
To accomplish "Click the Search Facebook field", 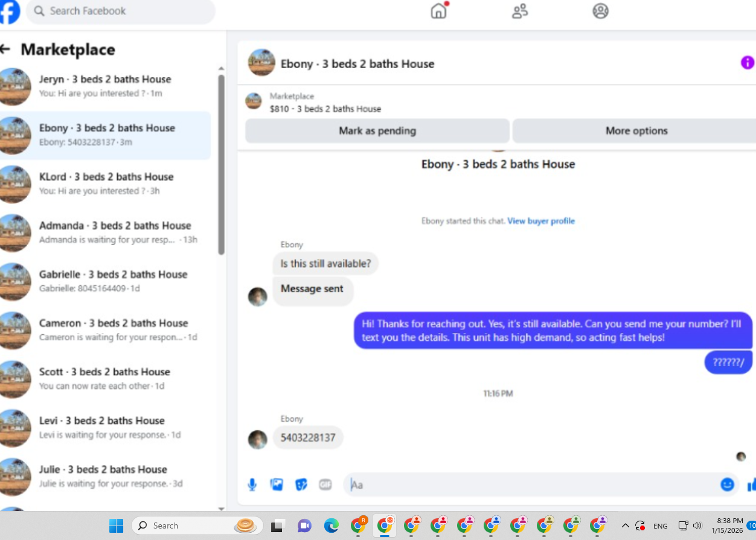I will click(x=121, y=11).
